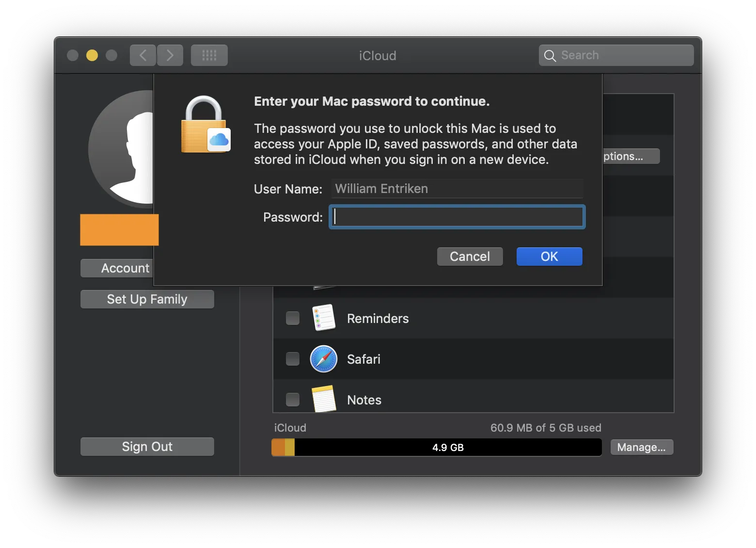Enable the Reminders checkbox
Image resolution: width=756 pixels, height=548 pixels.
coord(293,318)
